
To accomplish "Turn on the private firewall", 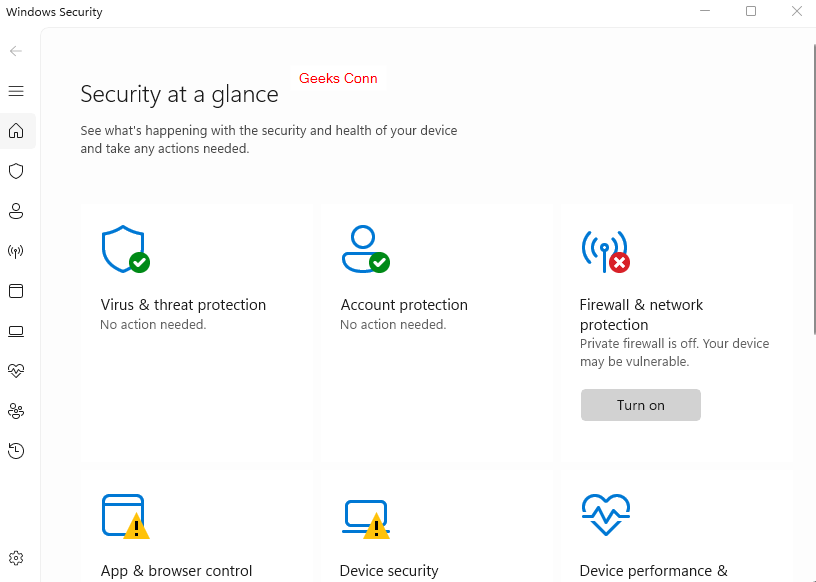I will [x=640, y=405].
